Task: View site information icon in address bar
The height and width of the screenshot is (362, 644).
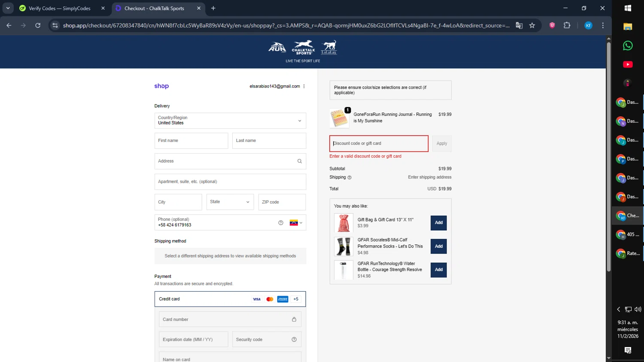Action: (55, 25)
